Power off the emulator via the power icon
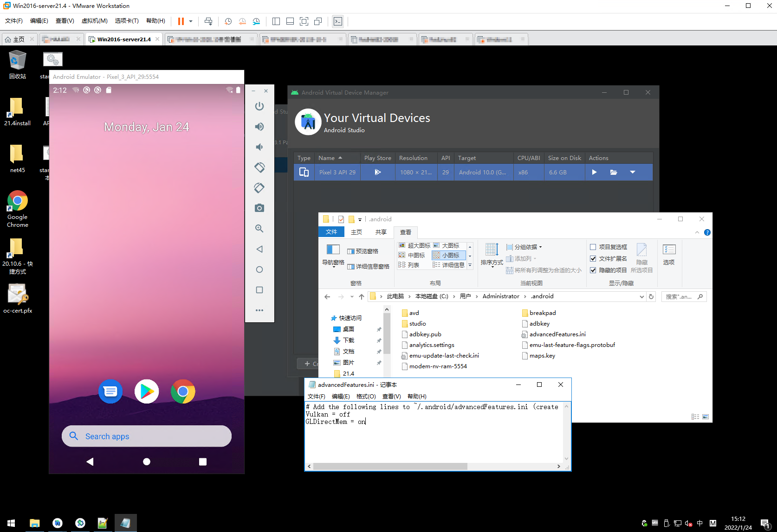 pos(259,106)
